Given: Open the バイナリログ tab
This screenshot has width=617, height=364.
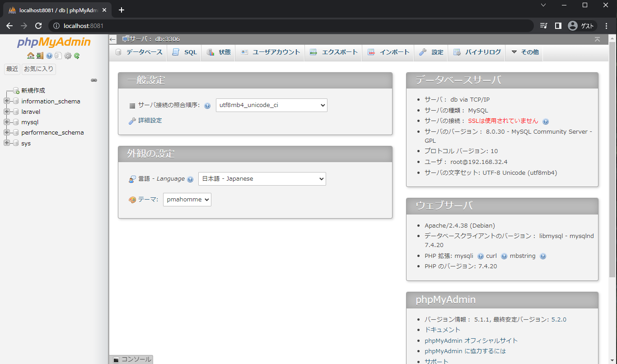Looking at the screenshot, I should 477,52.
